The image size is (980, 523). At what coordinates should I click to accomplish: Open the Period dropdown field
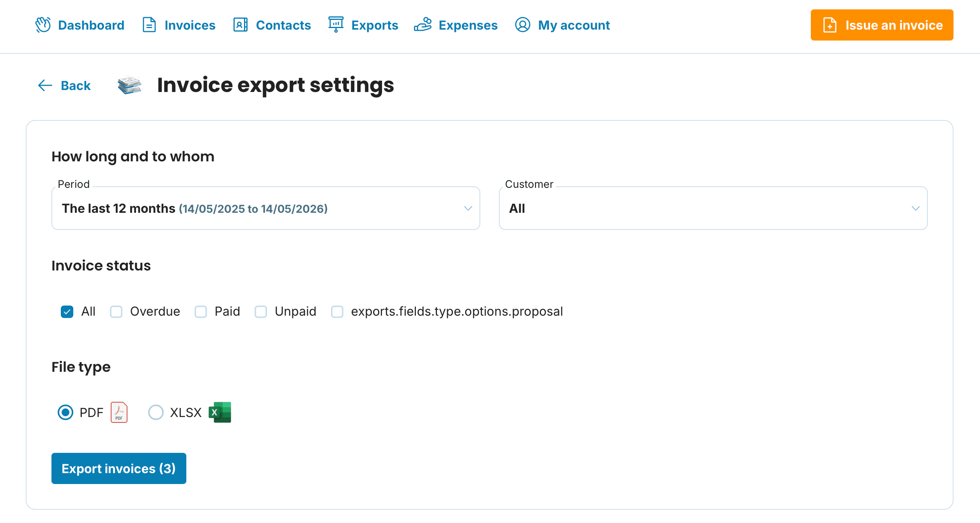[x=266, y=208]
